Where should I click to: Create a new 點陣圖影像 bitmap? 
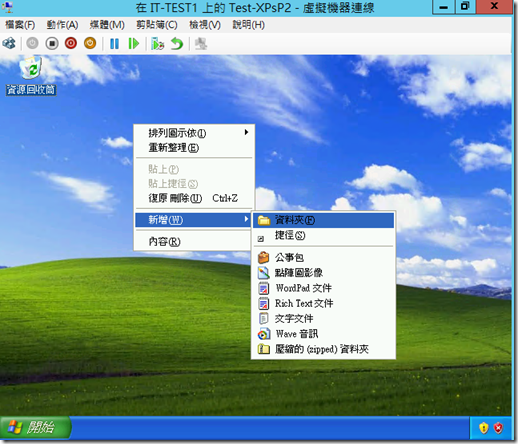point(323,273)
